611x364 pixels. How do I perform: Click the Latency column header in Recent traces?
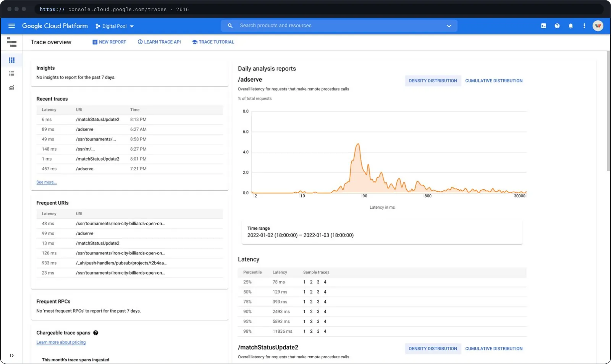coord(49,110)
